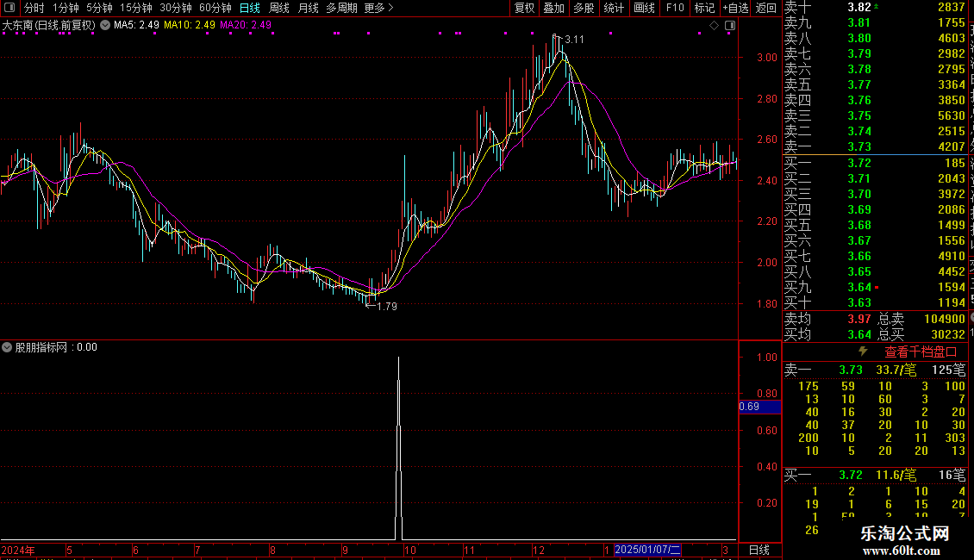Click the 日线 period label at bottom right

tap(759, 550)
